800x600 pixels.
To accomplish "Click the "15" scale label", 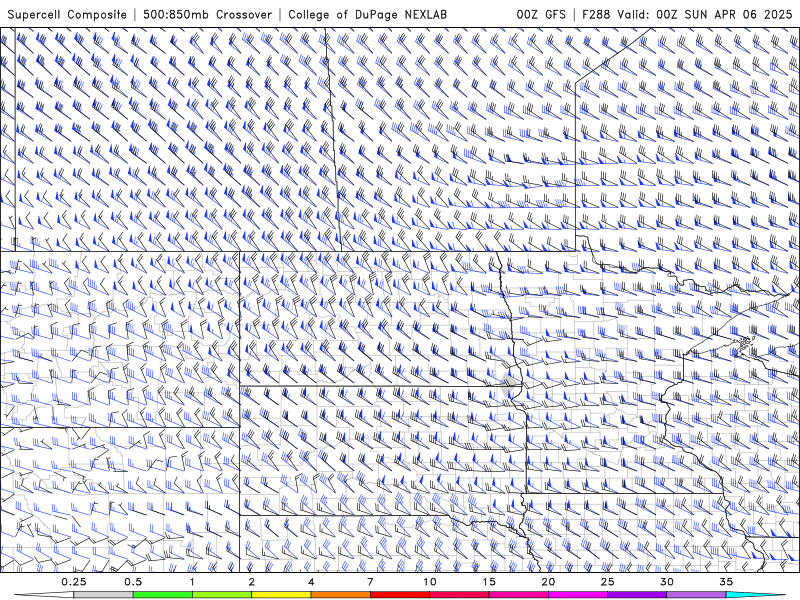I will [x=489, y=582].
